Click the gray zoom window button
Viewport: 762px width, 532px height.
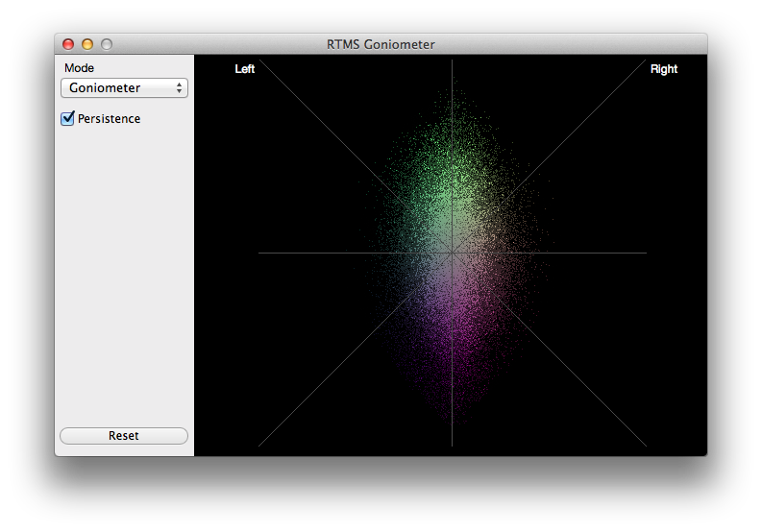[107, 44]
